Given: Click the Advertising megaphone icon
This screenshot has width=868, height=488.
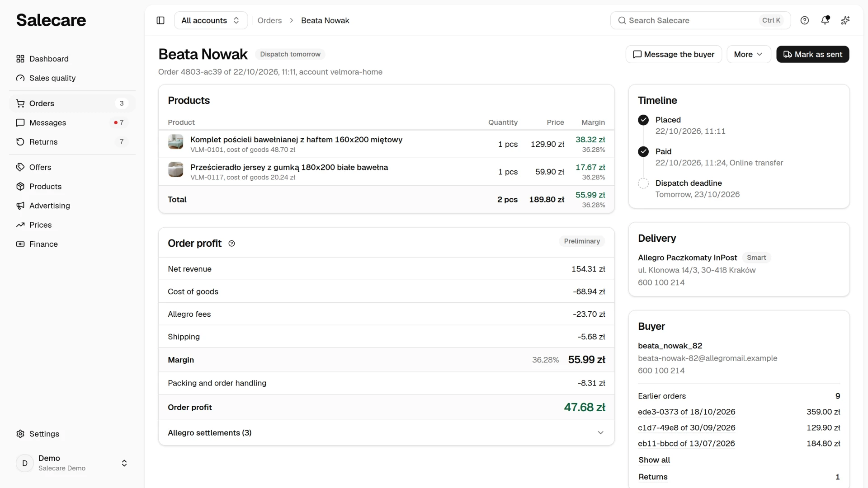Looking at the screenshot, I should point(20,206).
